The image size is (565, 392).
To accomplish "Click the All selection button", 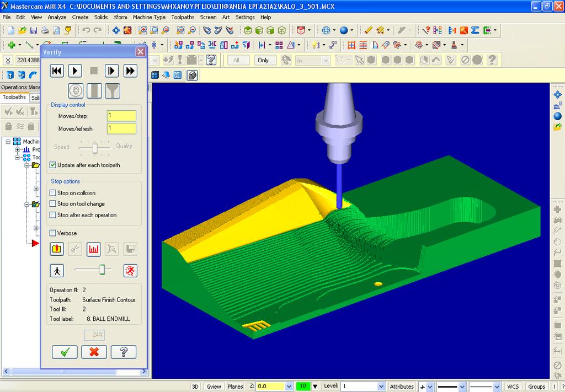I will pyautogui.click(x=238, y=60).
